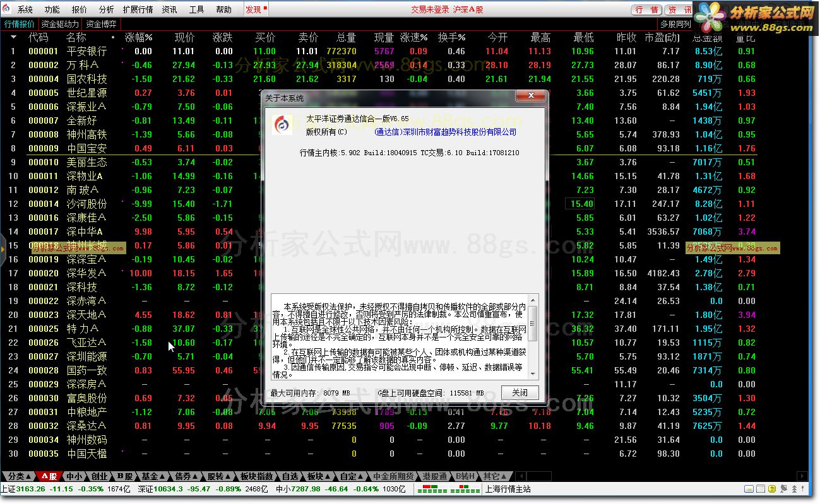Click the 资讯 button at top right
The height and width of the screenshot is (504, 820).
coord(680,9)
